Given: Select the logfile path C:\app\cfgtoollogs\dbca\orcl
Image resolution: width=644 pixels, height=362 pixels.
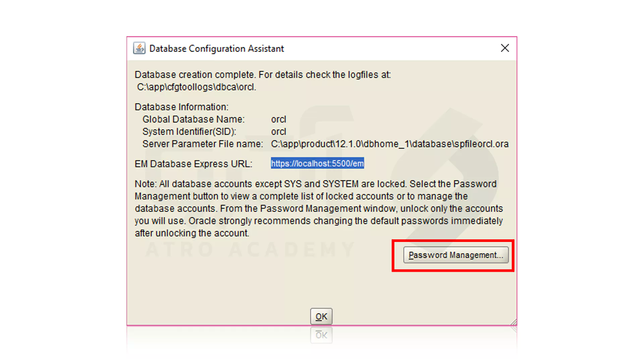Looking at the screenshot, I should point(196,87).
